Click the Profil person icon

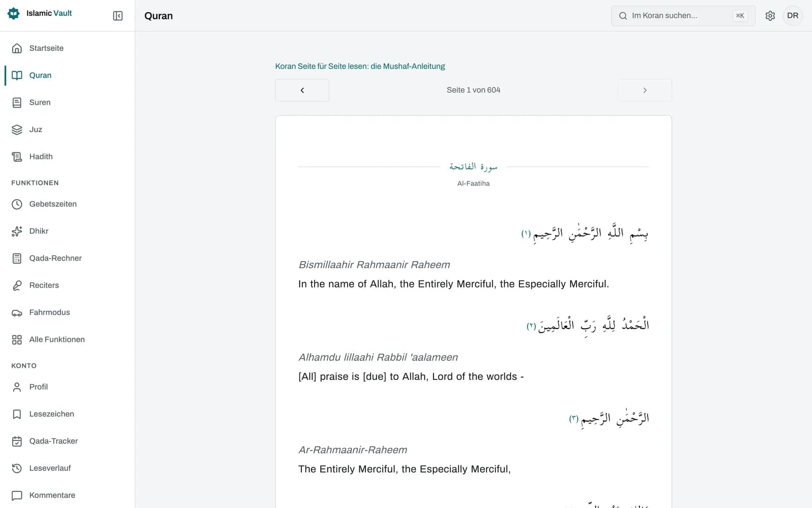17,387
